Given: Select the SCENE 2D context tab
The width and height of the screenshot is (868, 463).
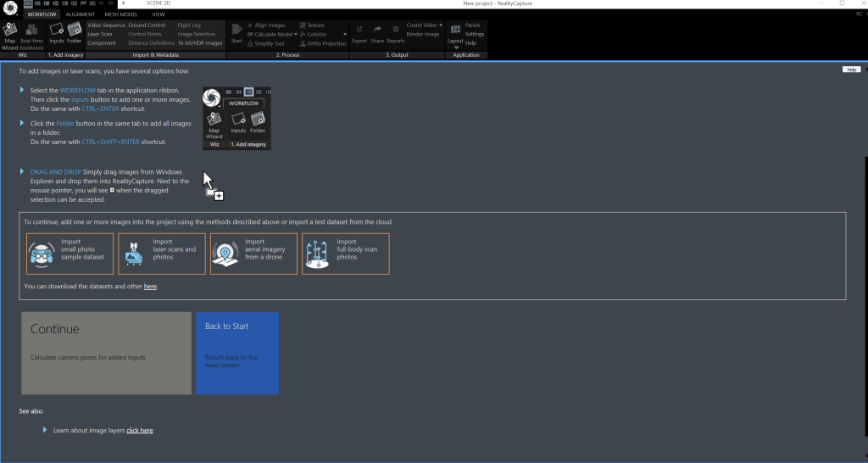Looking at the screenshot, I should tap(159, 3).
